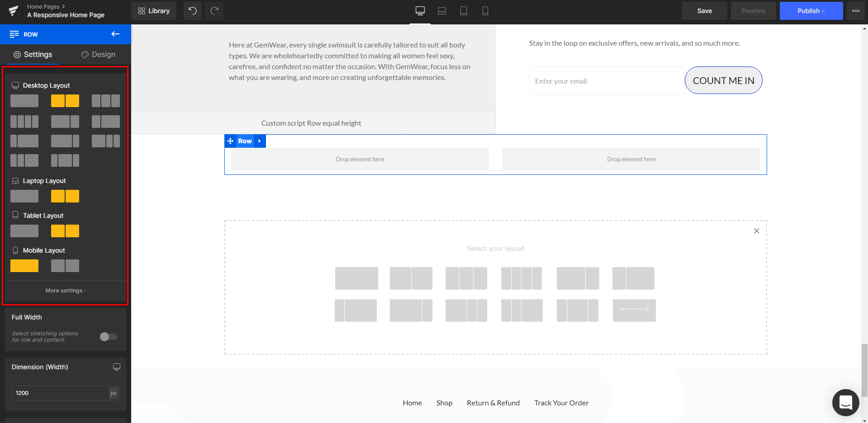868x423 pixels.
Task: Click the back arrow in ROW panel header
Action: pyautogui.click(x=115, y=34)
